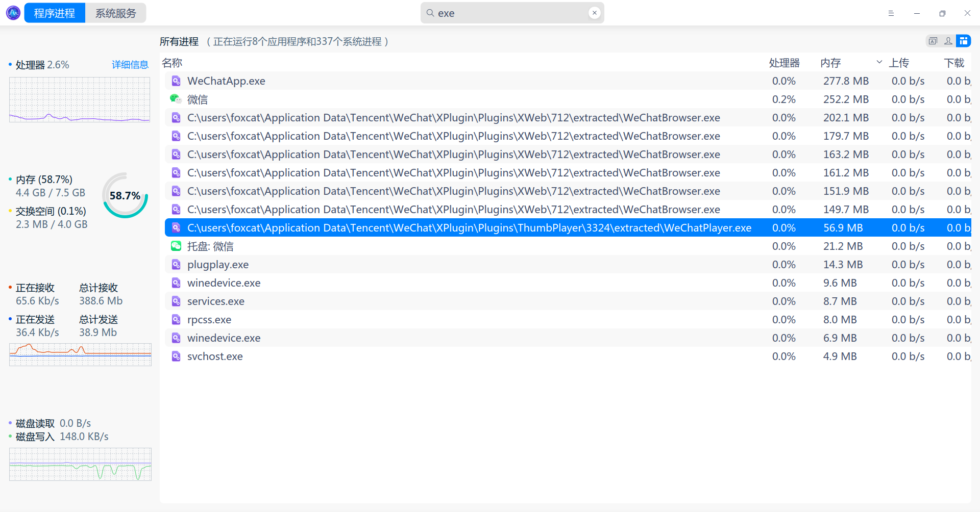This screenshot has width=980, height=512.
Task: Click the icon of the 179.7 MB WeChatBrowser.exe row
Action: [x=176, y=136]
